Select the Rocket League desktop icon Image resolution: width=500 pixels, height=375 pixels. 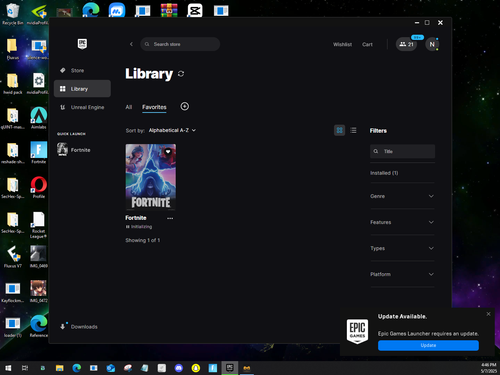pyautogui.click(x=39, y=225)
